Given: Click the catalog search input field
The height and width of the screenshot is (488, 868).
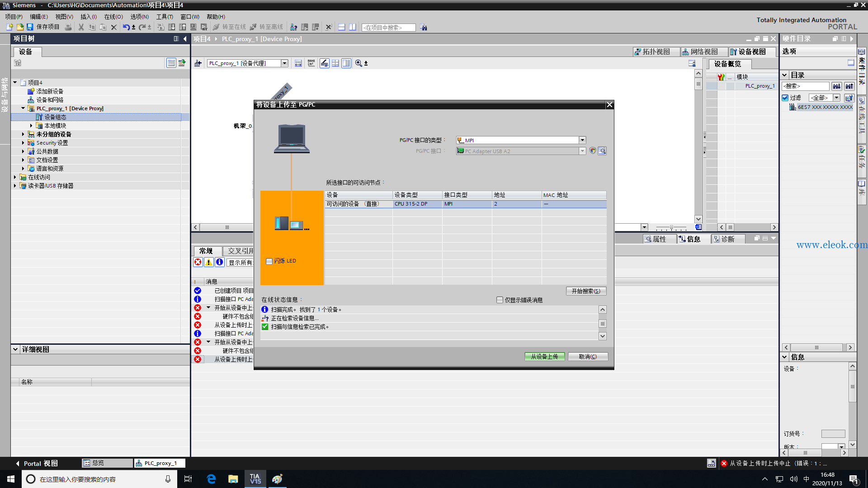Looking at the screenshot, I should pos(806,86).
